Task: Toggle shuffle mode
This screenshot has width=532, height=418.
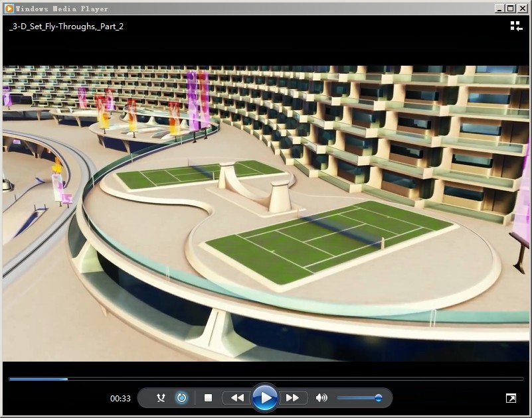Action: point(161,397)
